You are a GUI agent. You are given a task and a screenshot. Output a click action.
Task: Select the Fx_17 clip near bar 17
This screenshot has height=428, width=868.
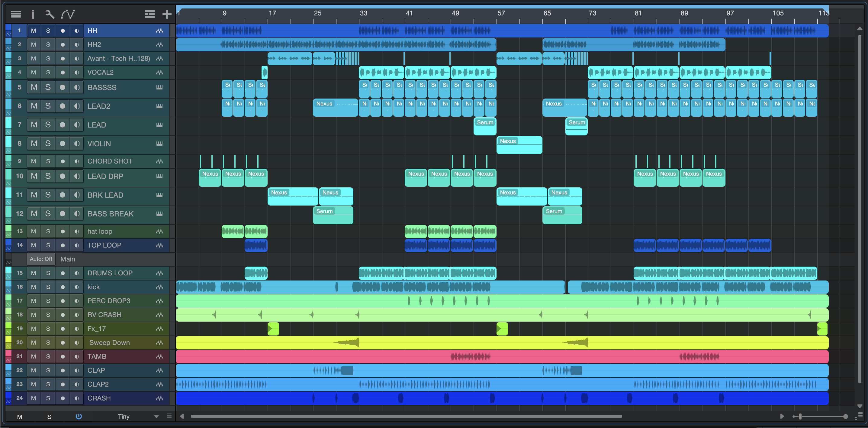[273, 329]
